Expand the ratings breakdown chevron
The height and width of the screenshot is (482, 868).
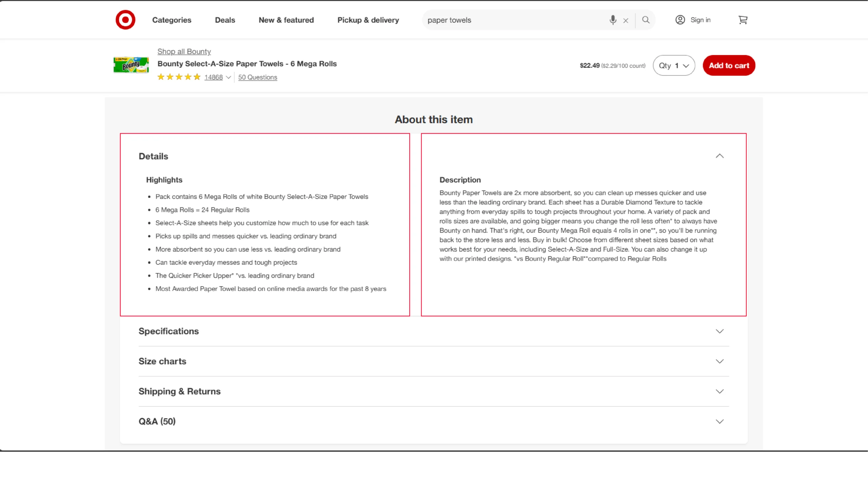coord(229,77)
